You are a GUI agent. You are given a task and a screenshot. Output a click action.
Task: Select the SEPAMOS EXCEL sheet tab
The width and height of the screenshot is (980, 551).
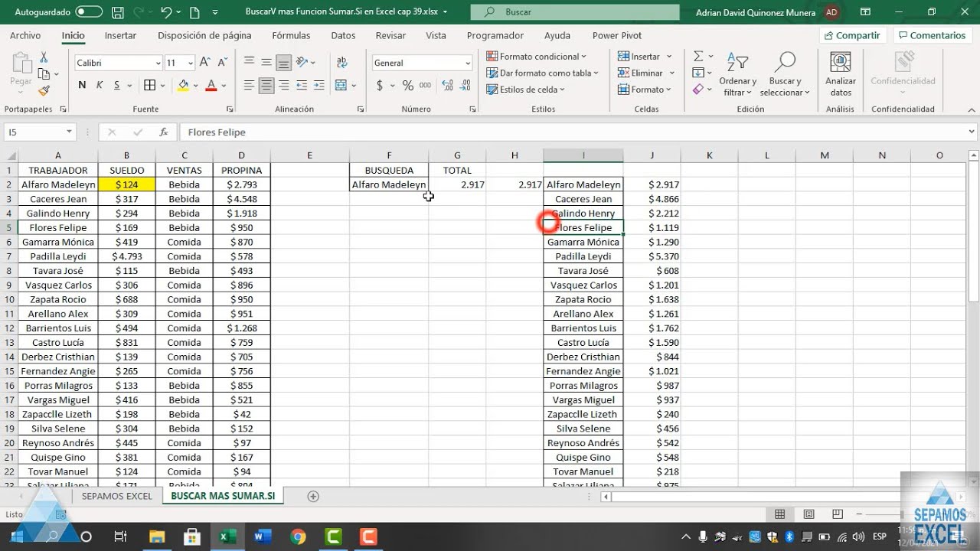point(116,496)
